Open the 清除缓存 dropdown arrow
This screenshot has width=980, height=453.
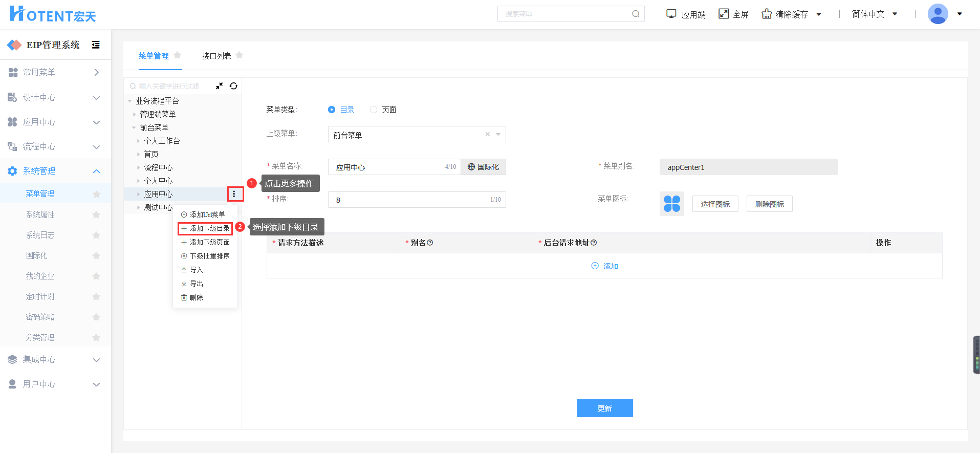[819, 14]
